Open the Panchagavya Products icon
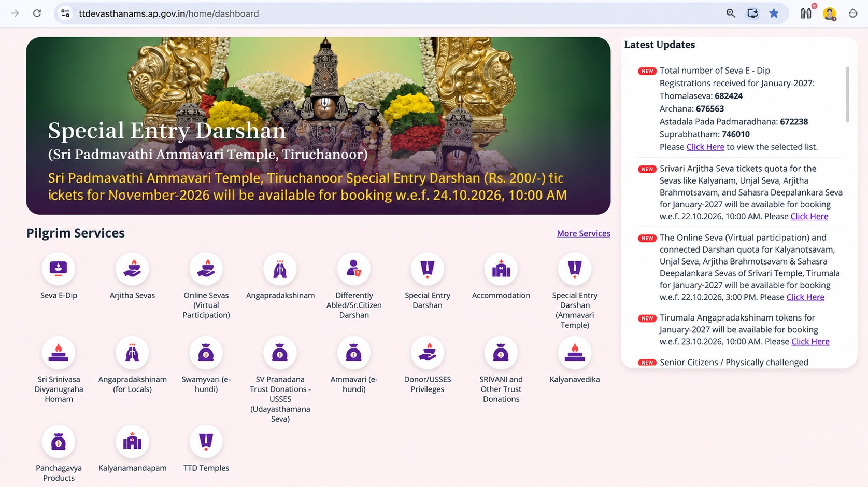The height and width of the screenshot is (487, 868). (x=59, y=441)
